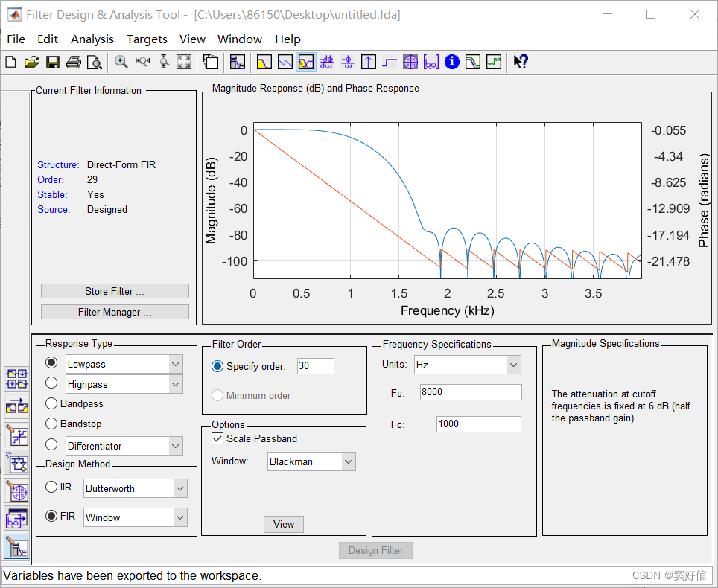
Task: Switch to the Phase Response analysis
Action: click(x=284, y=62)
